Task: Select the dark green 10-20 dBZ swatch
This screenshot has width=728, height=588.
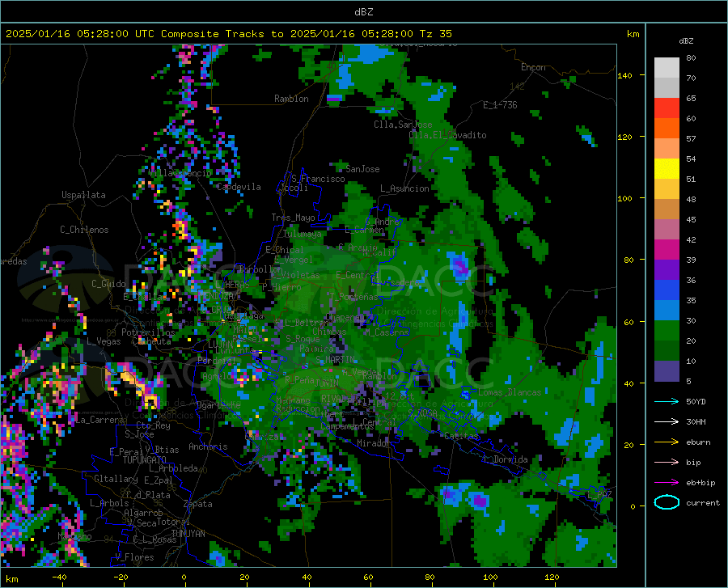Action: tap(667, 351)
